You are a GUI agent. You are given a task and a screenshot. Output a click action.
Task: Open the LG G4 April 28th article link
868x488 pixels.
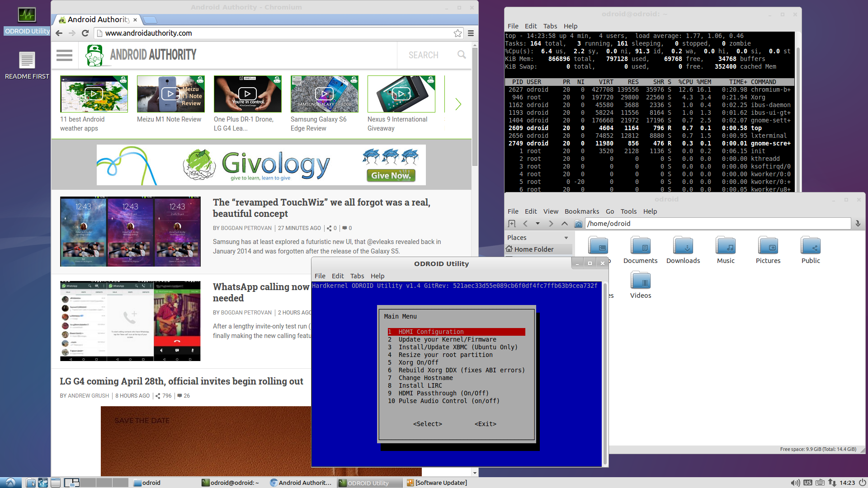(181, 381)
